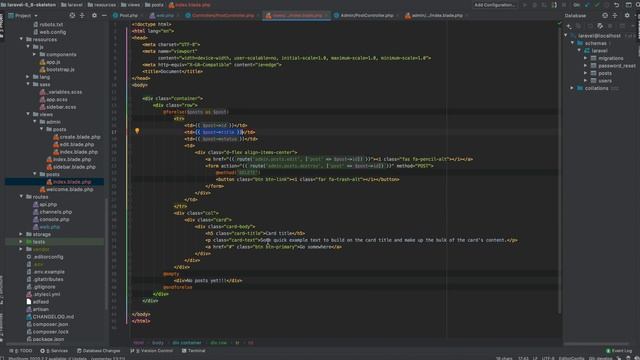The width and height of the screenshot is (640, 360).
Task: Select web.php in routes folder
Action: coord(46,227)
